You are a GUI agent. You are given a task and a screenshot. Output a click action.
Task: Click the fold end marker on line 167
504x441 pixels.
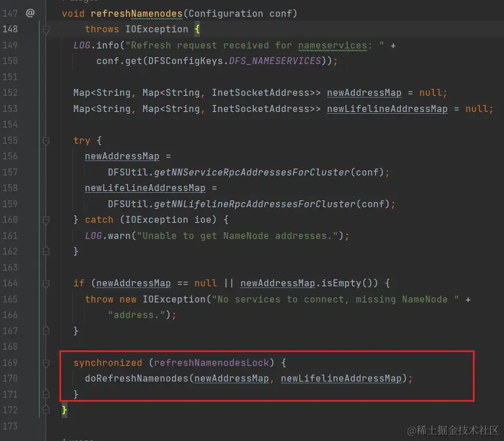(x=46, y=330)
